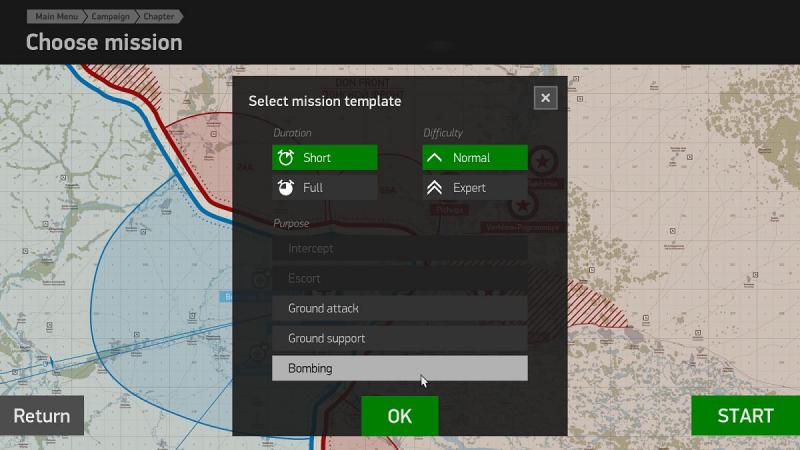Screen dimensions: 800x450
Task: Click the ringing clock icon beside Full
Action: [x=286, y=188]
